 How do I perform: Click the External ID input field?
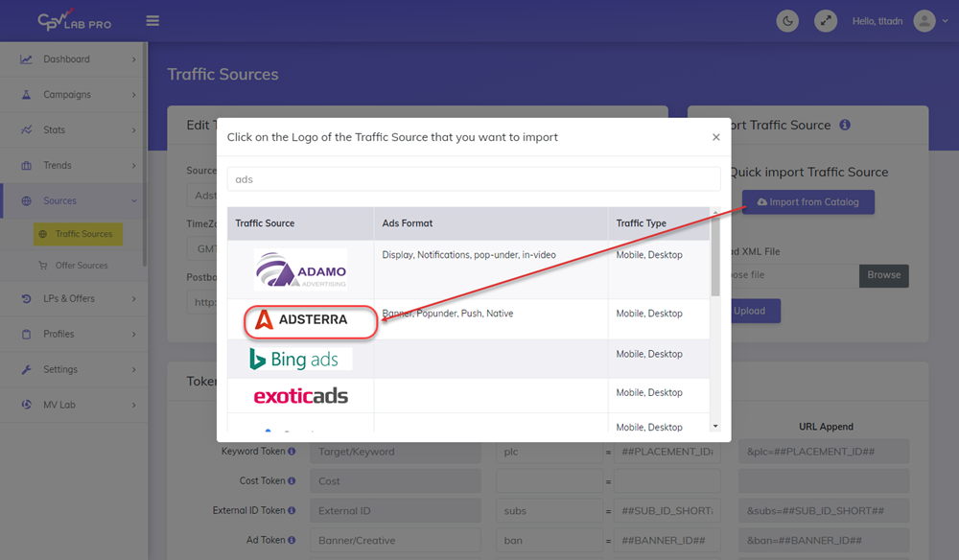395,510
